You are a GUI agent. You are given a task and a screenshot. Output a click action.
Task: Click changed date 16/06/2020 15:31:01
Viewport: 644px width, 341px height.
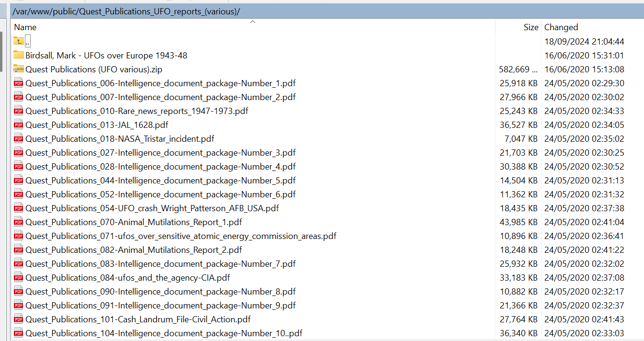click(x=585, y=56)
